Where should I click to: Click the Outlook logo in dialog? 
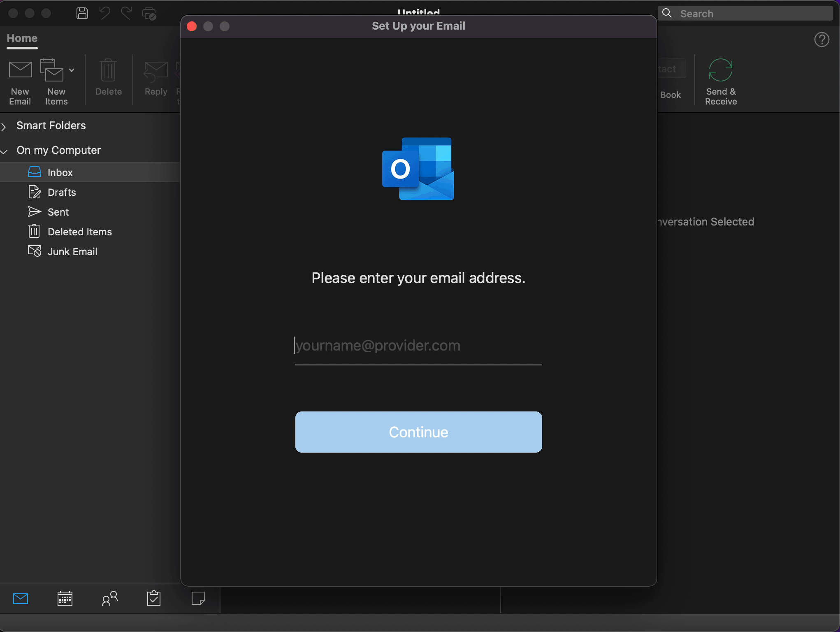point(418,169)
